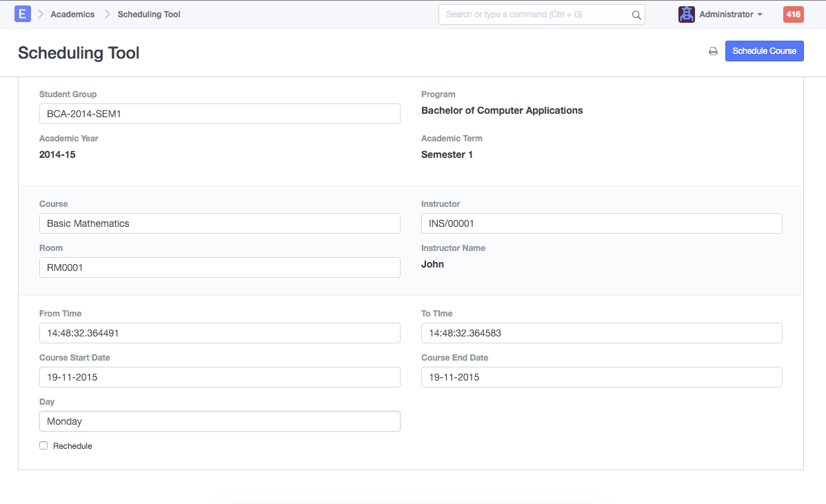The height and width of the screenshot is (504, 826).
Task: Select the Room field RM0001
Action: pyautogui.click(x=219, y=268)
